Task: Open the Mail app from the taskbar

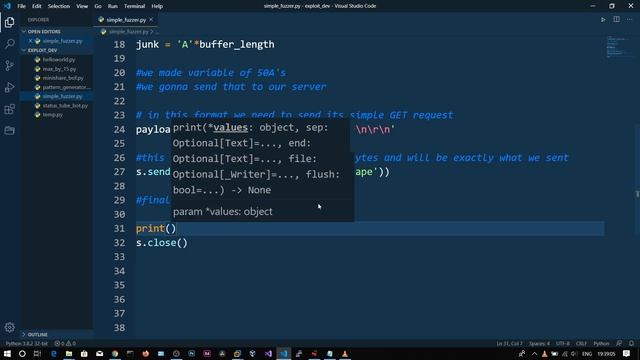Action: pos(100,353)
